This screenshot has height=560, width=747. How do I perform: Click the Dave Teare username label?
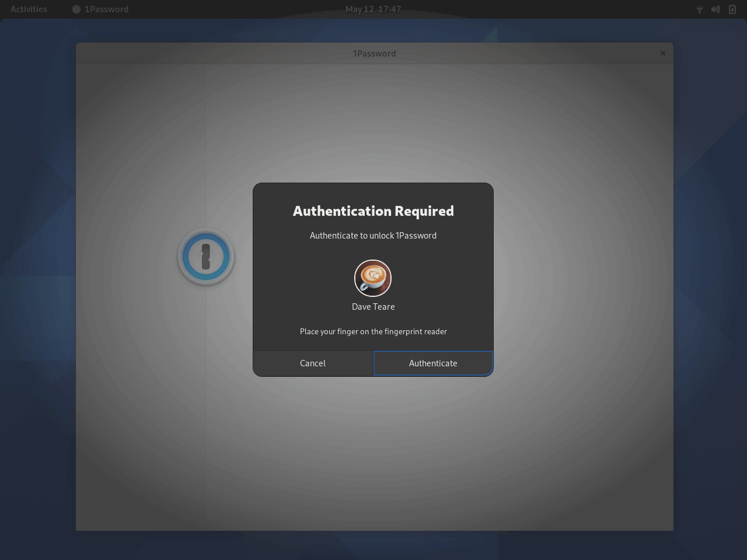(x=373, y=307)
